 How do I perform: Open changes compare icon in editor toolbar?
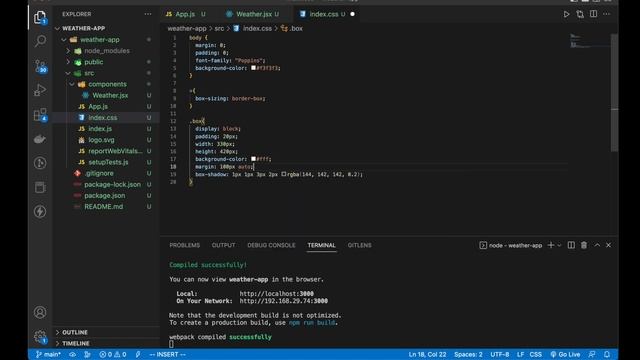[x=580, y=14]
